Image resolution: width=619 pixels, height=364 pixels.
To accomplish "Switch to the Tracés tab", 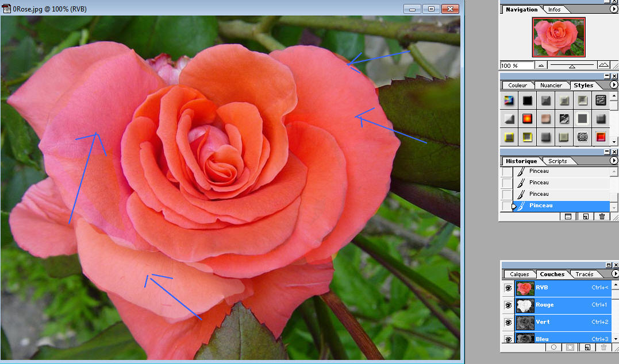I will [585, 274].
